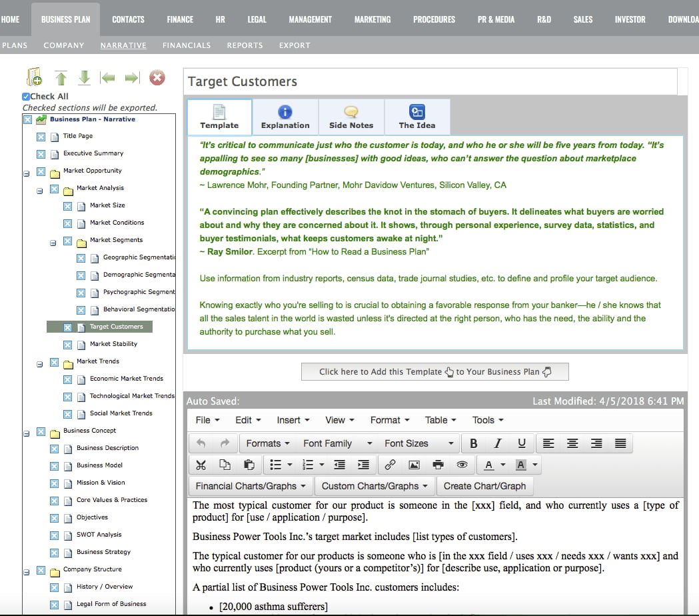
Task: Toggle the SWOT Analysis checkbox
Action: point(55,536)
